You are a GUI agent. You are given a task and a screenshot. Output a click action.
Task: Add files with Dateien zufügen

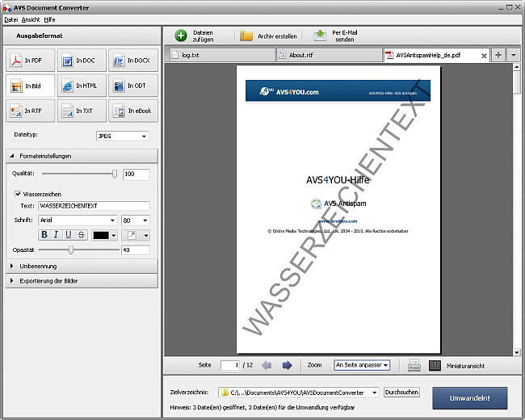coord(195,36)
